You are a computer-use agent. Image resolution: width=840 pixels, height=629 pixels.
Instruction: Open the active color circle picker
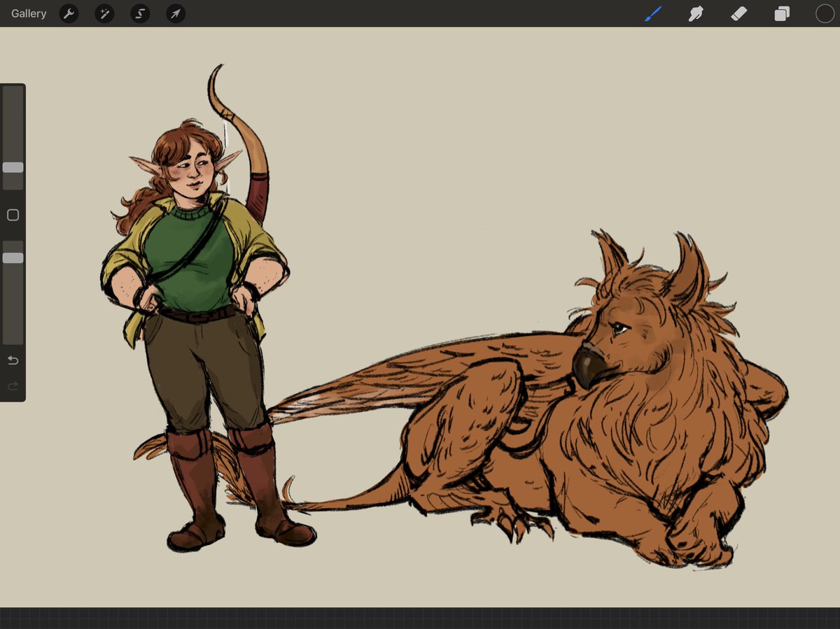coord(825,13)
